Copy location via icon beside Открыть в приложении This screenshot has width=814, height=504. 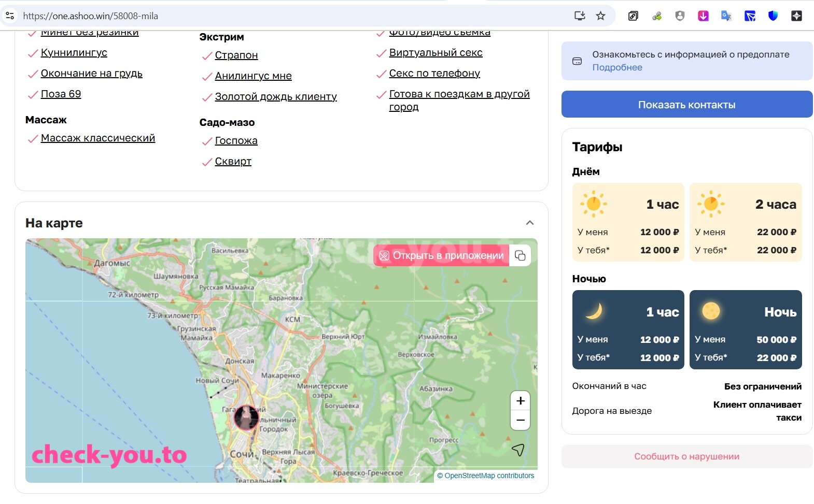pos(520,255)
